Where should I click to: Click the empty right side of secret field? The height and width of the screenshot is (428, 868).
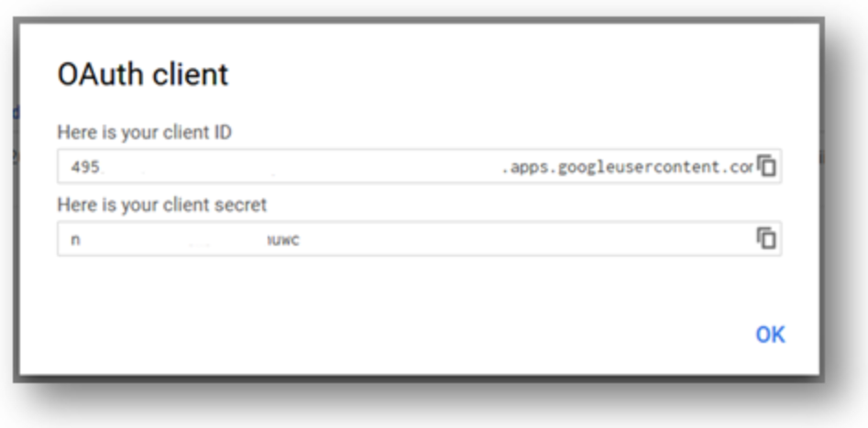526,238
